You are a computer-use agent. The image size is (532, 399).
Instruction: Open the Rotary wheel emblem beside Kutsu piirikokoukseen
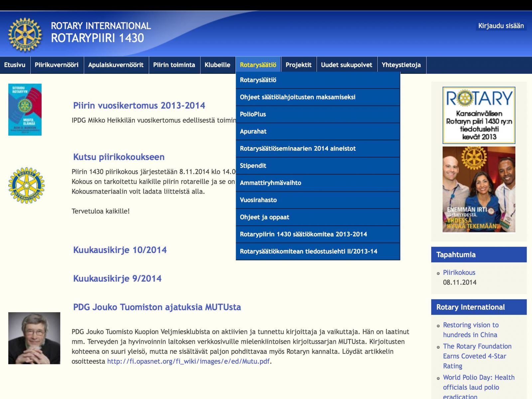[26, 185]
